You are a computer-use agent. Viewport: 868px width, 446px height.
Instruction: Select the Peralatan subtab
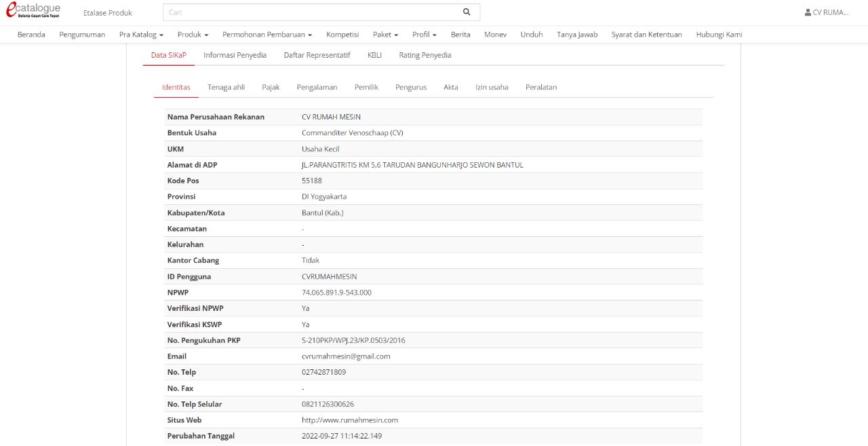click(540, 87)
